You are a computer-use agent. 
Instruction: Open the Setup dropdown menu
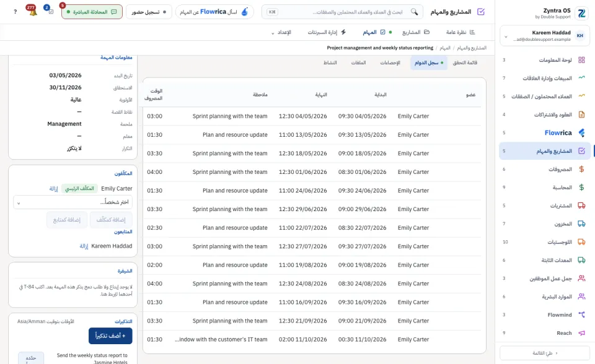[x=281, y=33]
